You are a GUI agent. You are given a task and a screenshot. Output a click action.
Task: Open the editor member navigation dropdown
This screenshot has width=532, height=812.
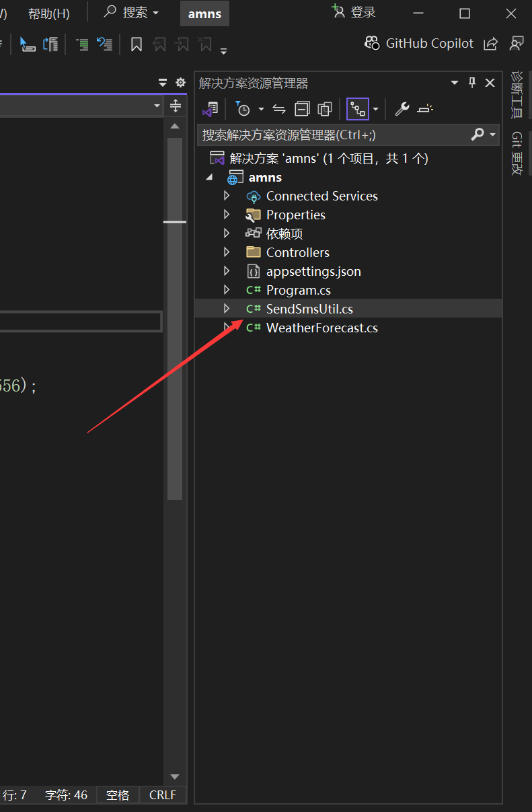click(157, 106)
